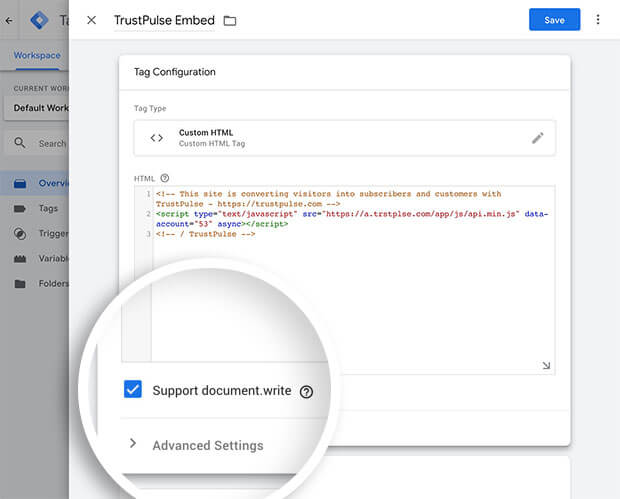The height and width of the screenshot is (499, 620).
Task: Open Triggers in the sidebar
Action: click(34, 233)
